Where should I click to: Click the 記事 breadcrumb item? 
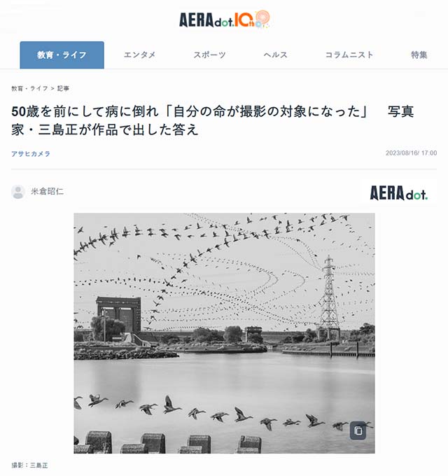[63, 88]
